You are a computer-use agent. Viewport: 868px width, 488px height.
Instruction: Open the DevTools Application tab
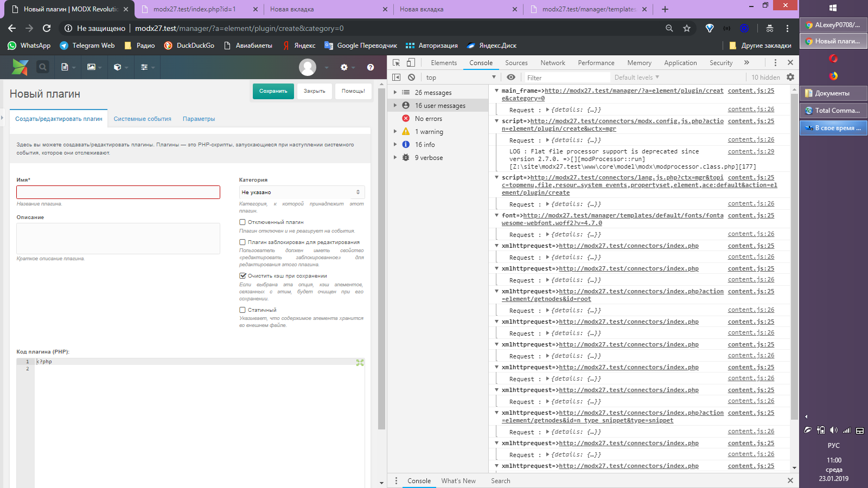tap(680, 63)
